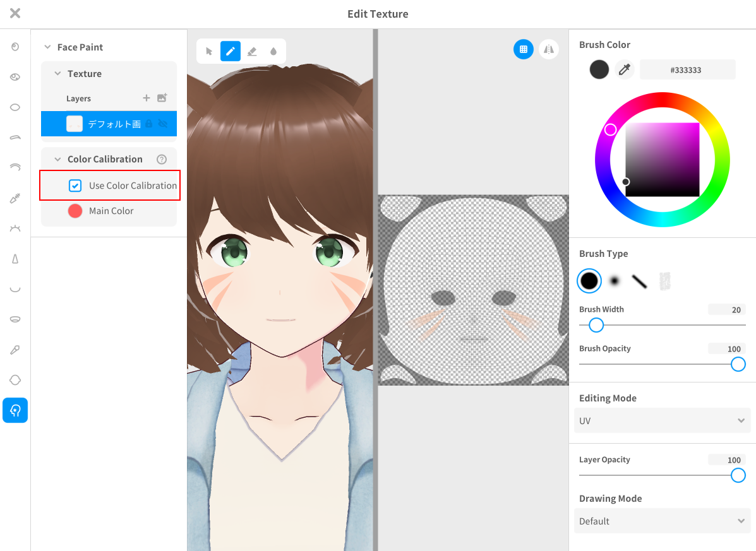Screen dimensions: 756x551
Task: Uncheck Use Color Calibration checkbox
Action: 75,186
